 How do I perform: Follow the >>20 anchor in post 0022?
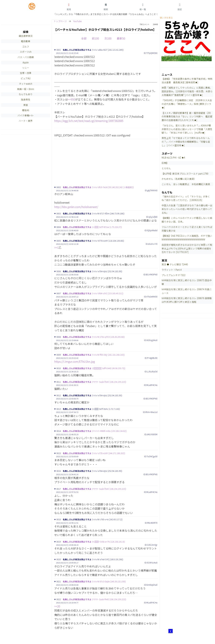pos(57,606)
